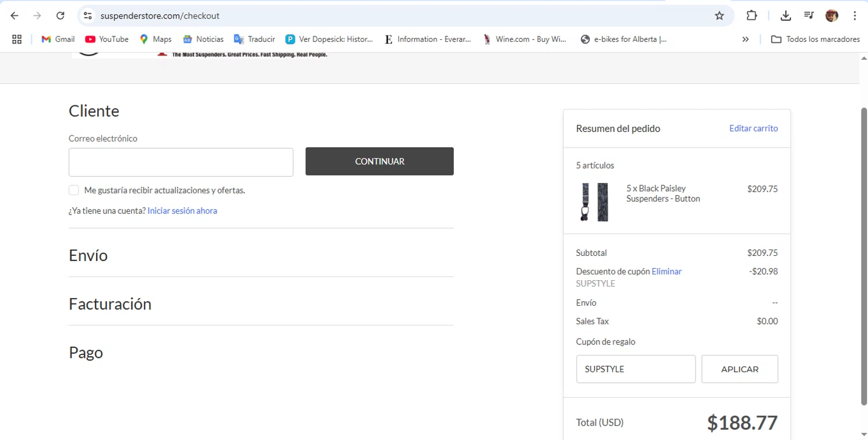This screenshot has width=868, height=440.
Task: Open the Traducir bookmark
Action: point(255,39)
